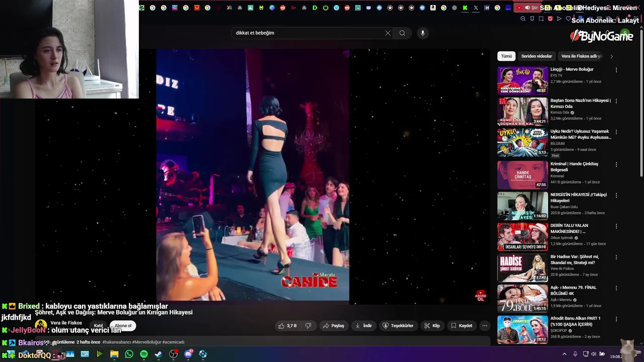Open options menu for Linç@ - Merve Boluğur
This screenshot has height=362, width=644.
pyautogui.click(x=616, y=70)
